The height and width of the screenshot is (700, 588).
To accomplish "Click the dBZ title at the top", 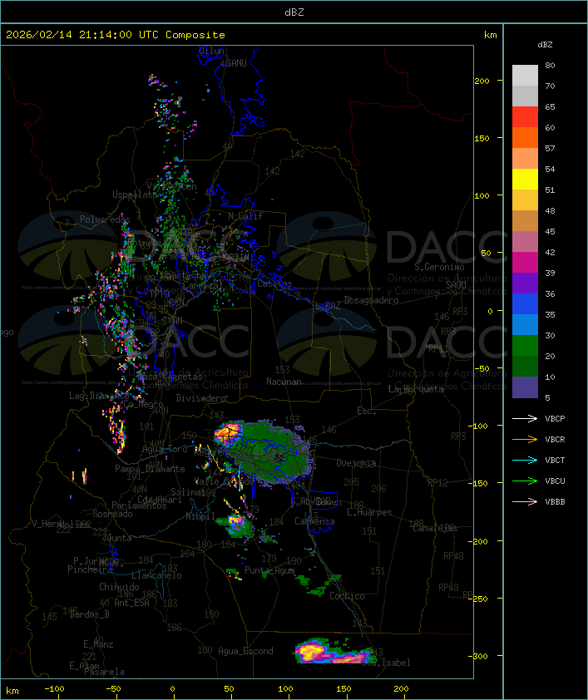I will pos(294,12).
